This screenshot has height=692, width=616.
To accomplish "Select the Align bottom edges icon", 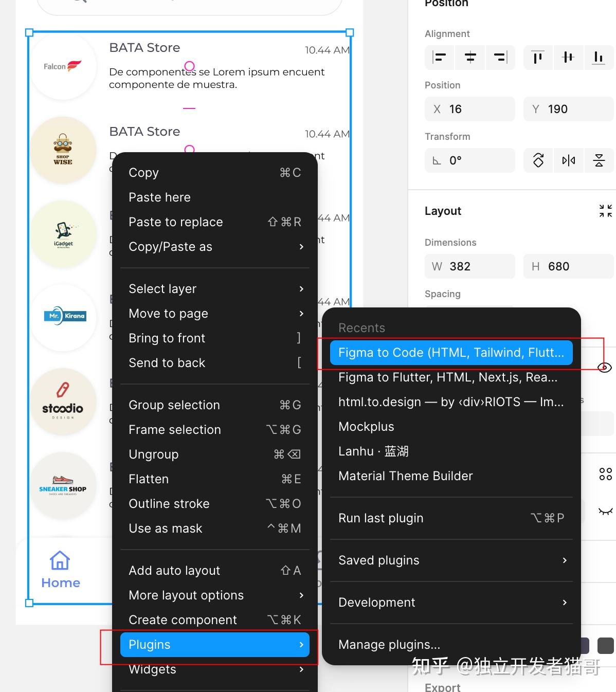I will [x=598, y=58].
